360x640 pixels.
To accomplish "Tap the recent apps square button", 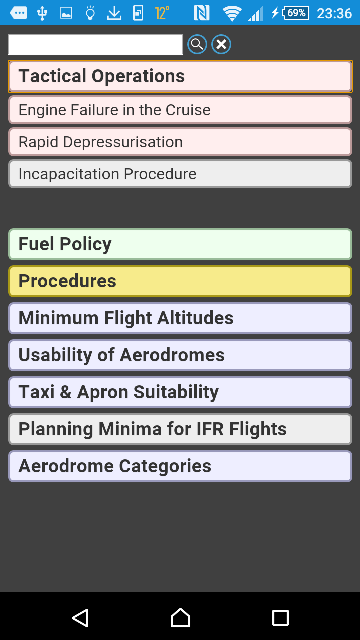I will click(x=280, y=618).
